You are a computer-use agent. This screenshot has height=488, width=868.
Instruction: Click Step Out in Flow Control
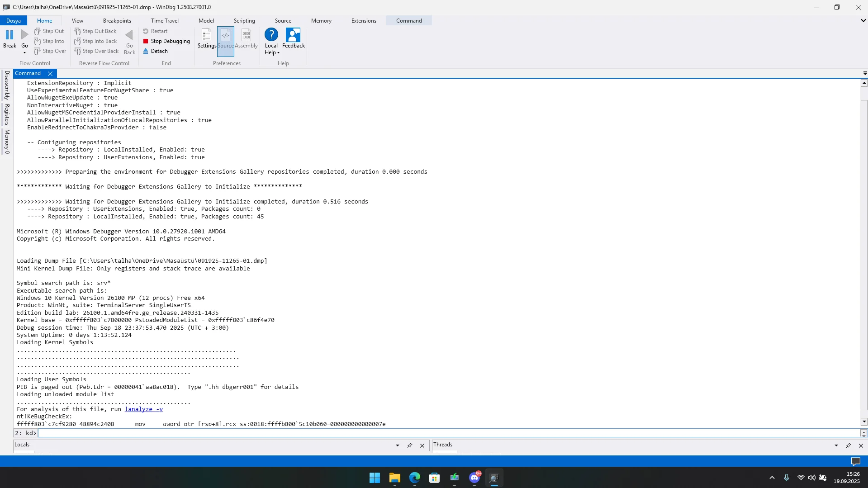tap(49, 31)
